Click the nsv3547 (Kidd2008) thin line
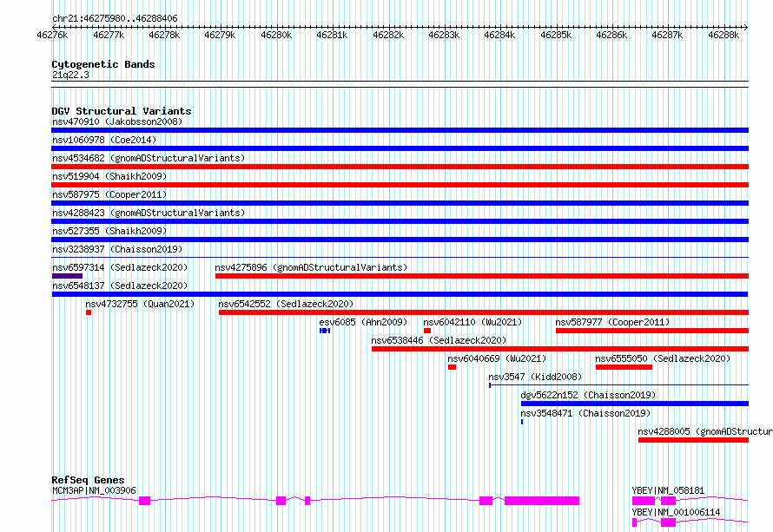The height and width of the screenshot is (532, 773). [x=618, y=384]
